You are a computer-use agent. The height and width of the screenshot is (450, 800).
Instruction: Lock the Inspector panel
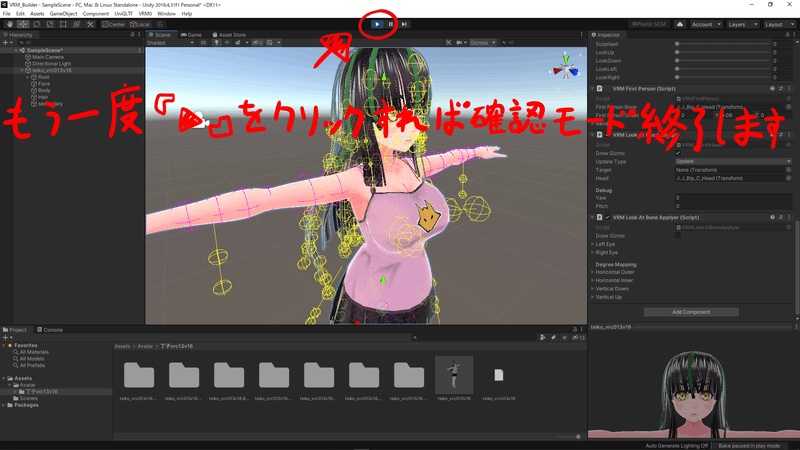coord(787,35)
